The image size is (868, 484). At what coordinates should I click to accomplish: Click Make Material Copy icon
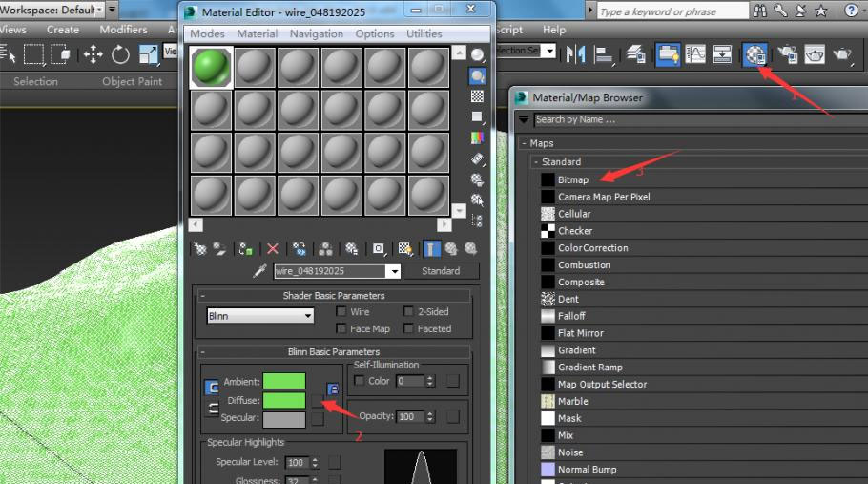point(300,249)
